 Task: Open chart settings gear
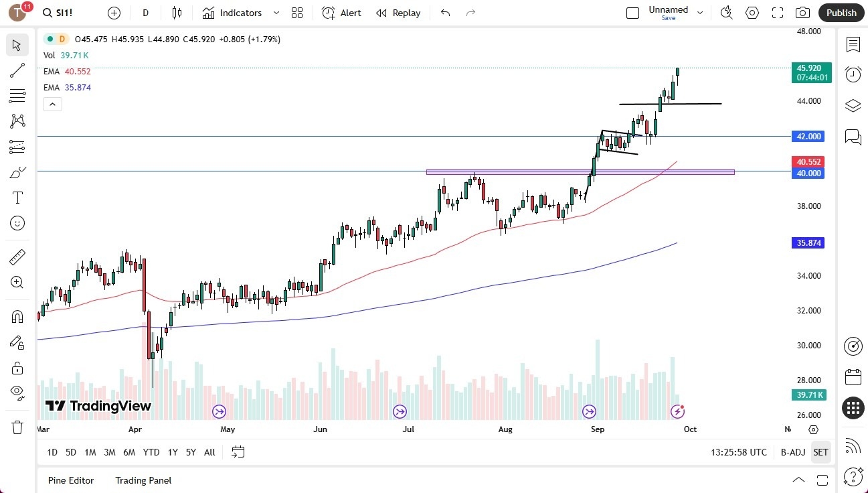point(752,12)
